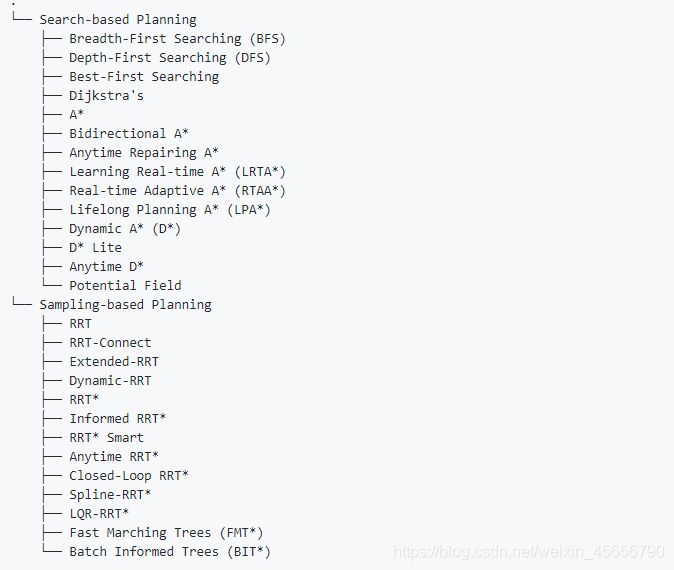Select the Informed RRT* entry
Image resolution: width=674 pixels, height=570 pixels.
pos(118,419)
